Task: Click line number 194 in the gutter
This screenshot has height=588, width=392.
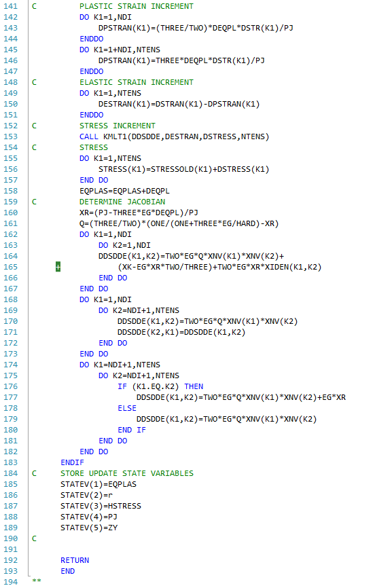Action: [10, 582]
